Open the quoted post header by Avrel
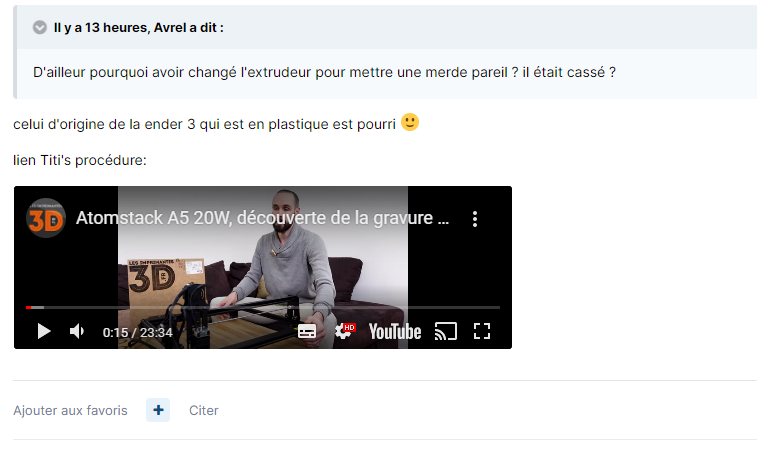This screenshot has width=757, height=450. [139, 28]
